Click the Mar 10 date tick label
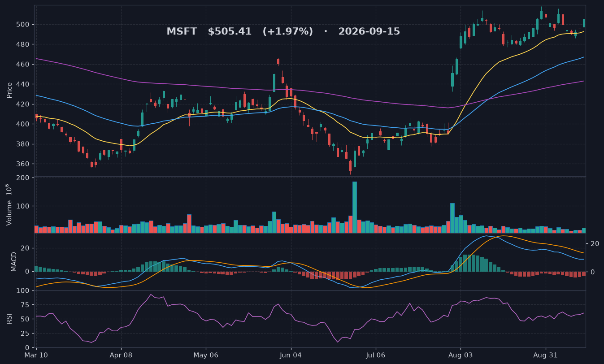Screen dimensions: 604x364 click(x=36, y=355)
